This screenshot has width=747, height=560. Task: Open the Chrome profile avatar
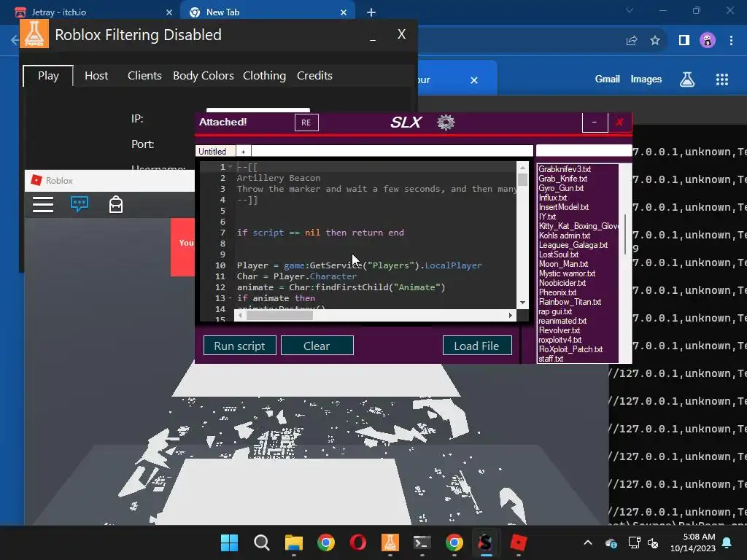(708, 41)
